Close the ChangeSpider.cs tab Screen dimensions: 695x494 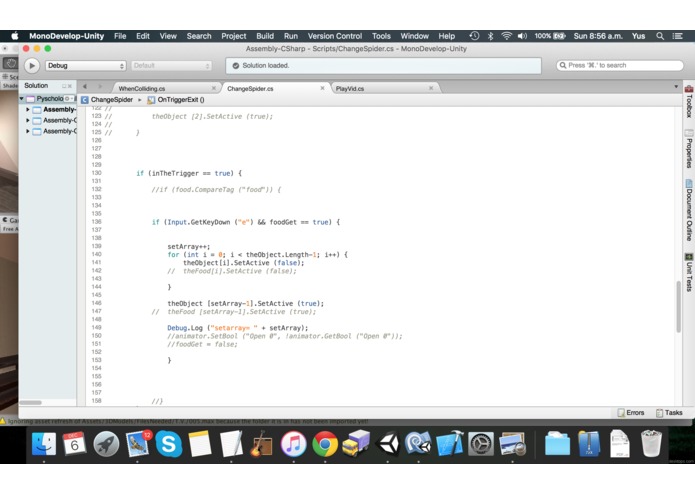pos(322,88)
